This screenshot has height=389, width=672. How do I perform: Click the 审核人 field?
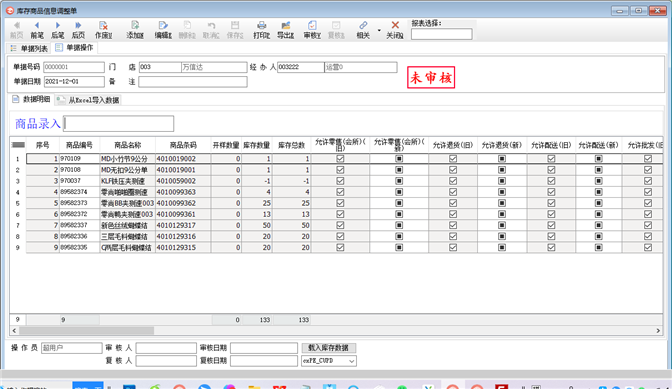166,348
